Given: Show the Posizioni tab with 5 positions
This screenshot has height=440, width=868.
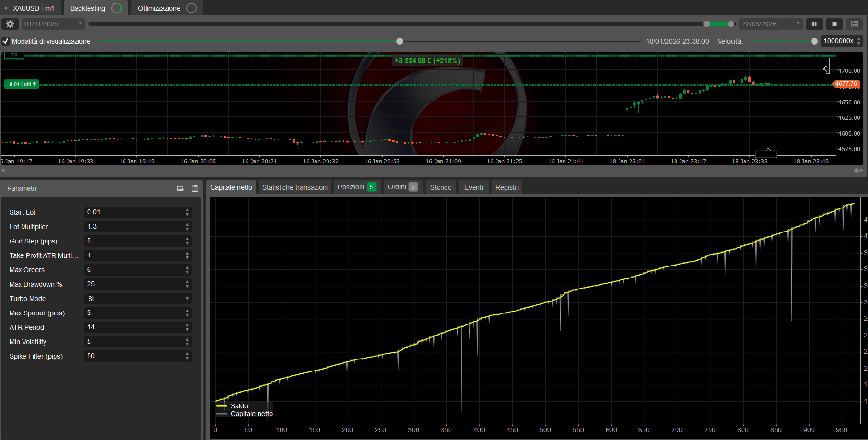Looking at the screenshot, I should 357,187.
